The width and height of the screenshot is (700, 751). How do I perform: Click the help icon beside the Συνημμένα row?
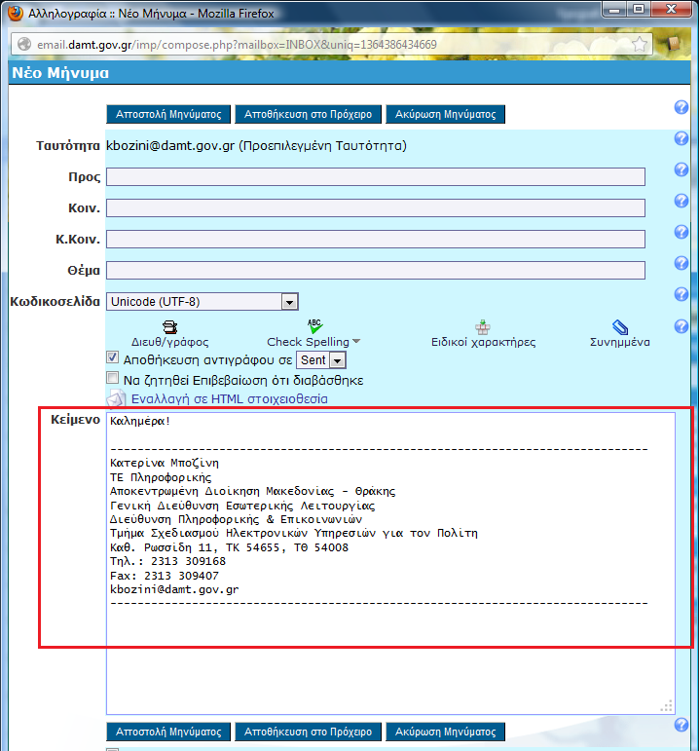(681, 326)
